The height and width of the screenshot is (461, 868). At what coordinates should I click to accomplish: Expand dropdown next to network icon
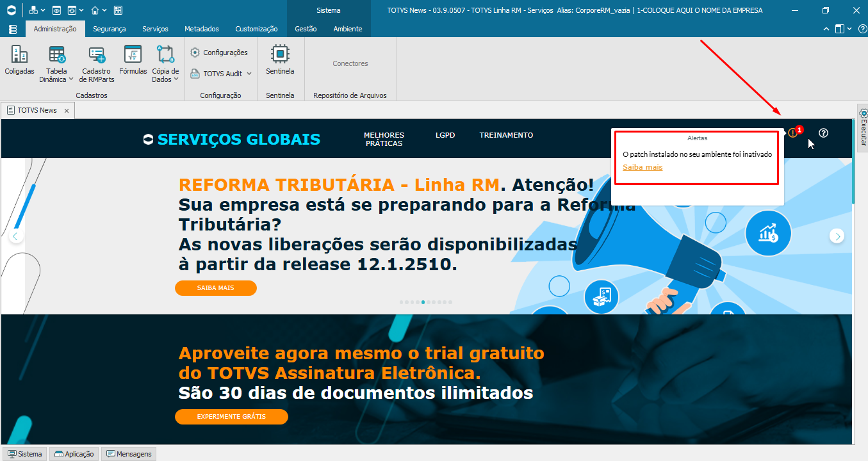pos(42,11)
